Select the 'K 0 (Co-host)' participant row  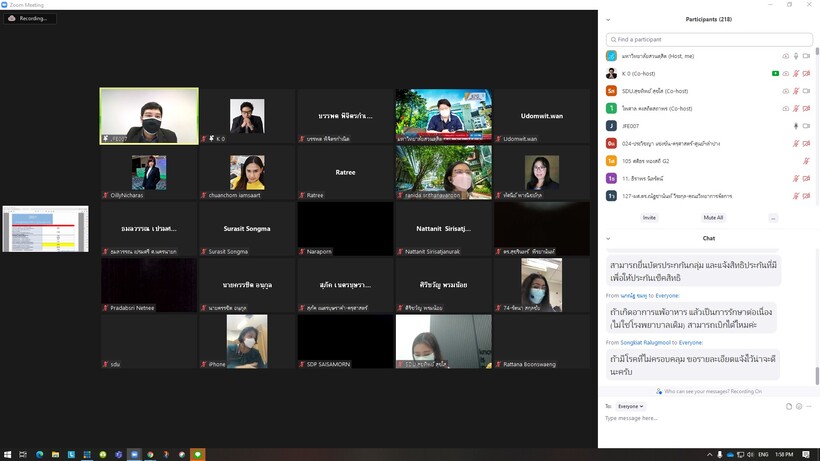[x=709, y=74]
